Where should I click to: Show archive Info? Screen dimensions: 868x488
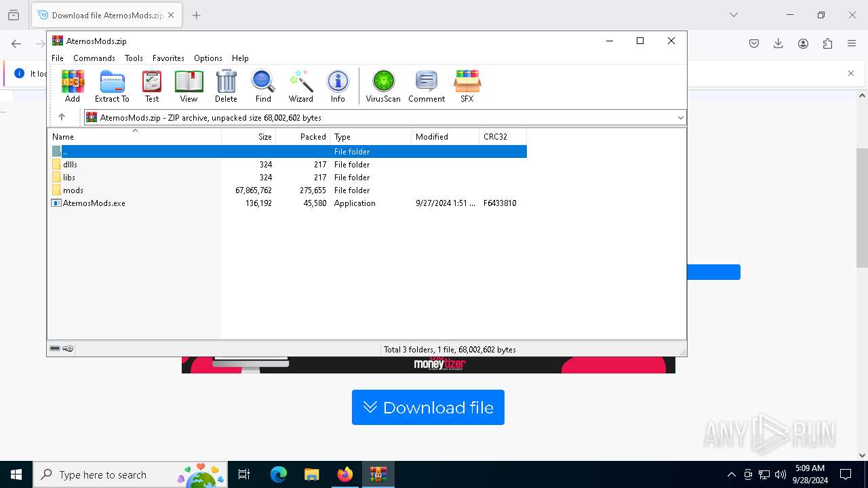tap(338, 86)
